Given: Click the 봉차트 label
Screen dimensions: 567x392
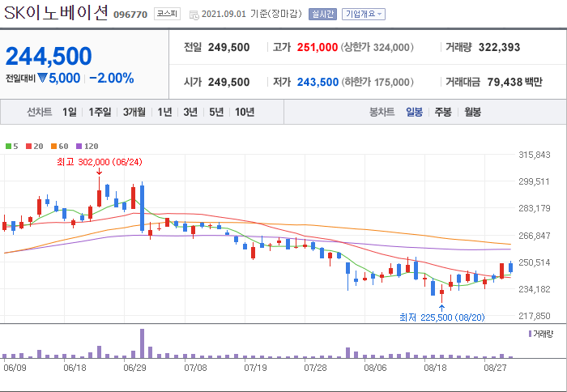Looking at the screenshot, I should pos(382,112).
